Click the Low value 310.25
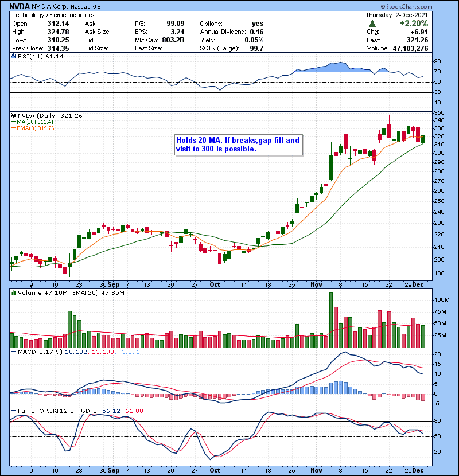The height and width of the screenshot is (476, 459). (x=58, y=40)
